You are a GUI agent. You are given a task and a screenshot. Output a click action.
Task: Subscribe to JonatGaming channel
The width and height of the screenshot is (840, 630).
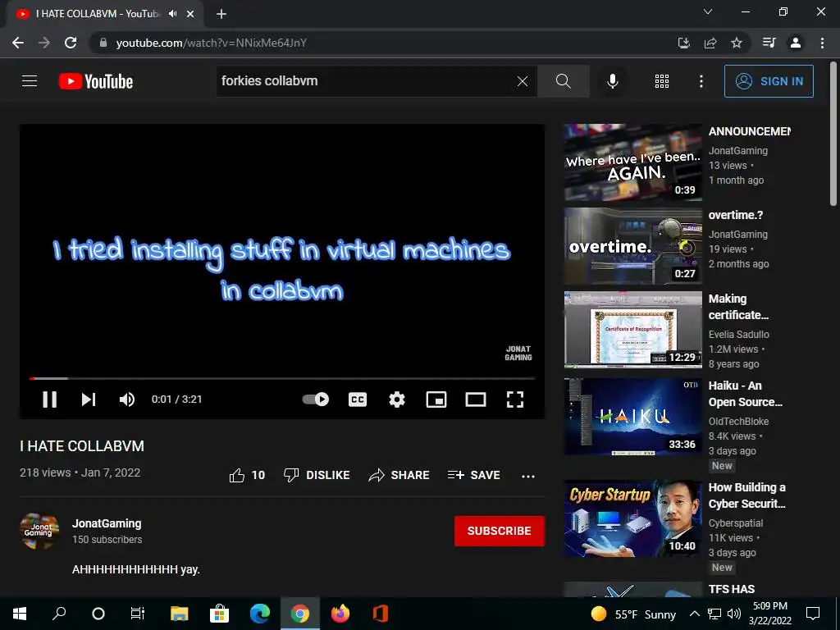(x=500, y=531)
